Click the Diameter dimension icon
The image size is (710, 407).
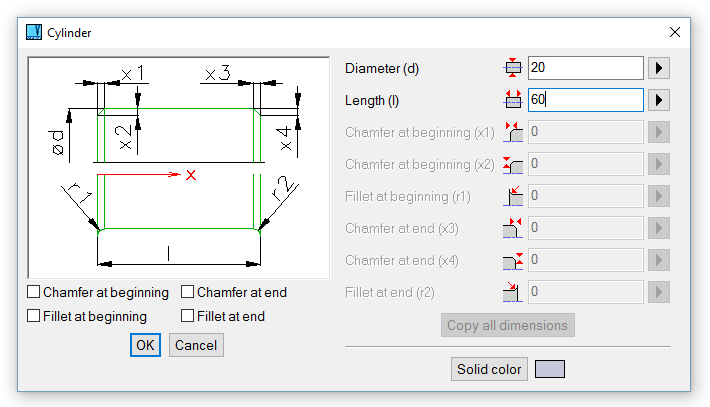513,68
